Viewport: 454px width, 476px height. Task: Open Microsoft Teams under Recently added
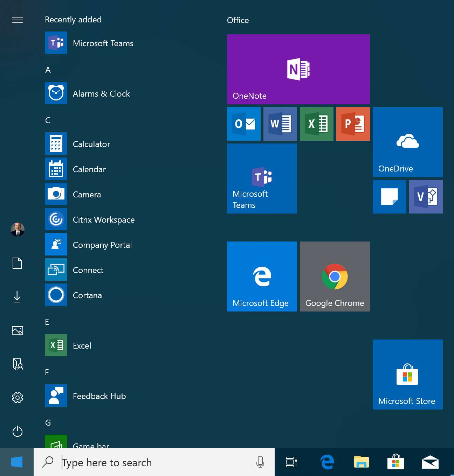(56, 43)
